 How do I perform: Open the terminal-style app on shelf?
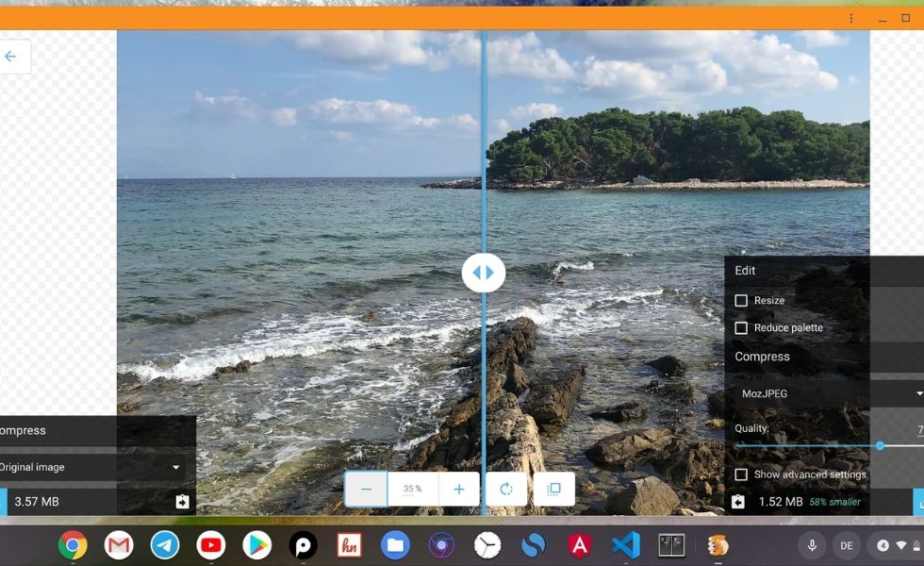pyautogui.click(x=671, y=545)
